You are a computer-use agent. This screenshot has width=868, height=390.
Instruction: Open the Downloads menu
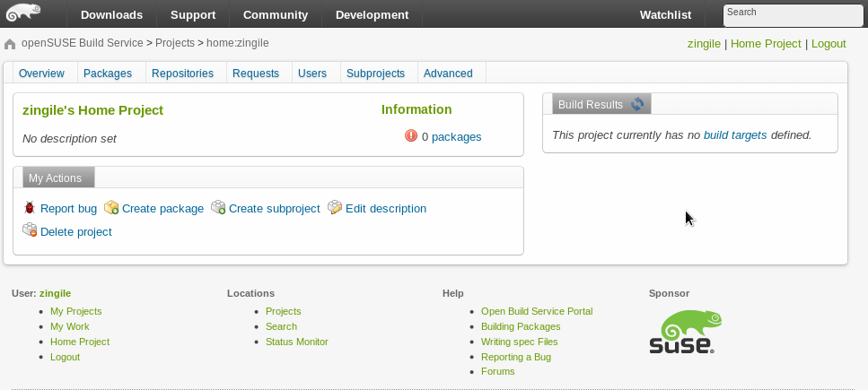[x=112, y=15]
